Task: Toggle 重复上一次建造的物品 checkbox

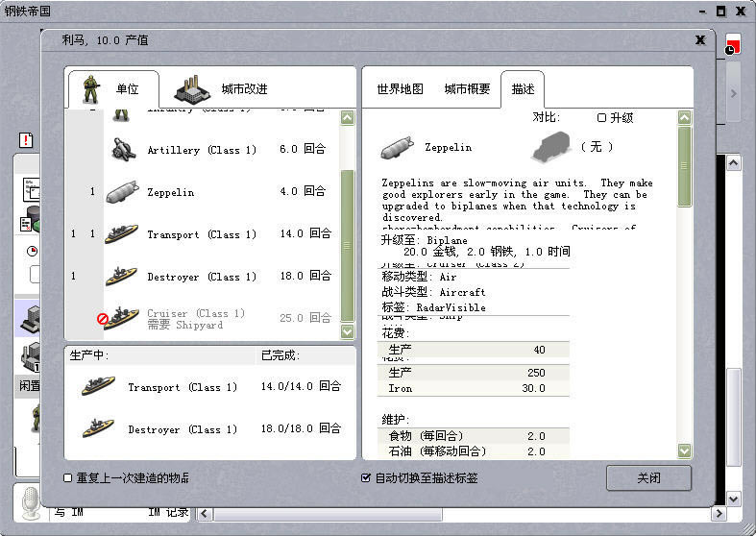Action: tap(68, 477)
